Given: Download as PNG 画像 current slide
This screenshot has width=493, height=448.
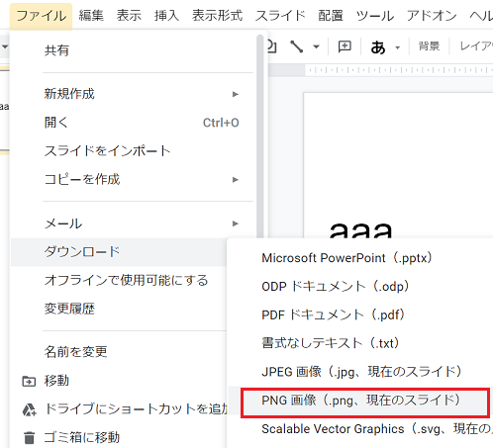Looking at the screenshot, I should pos(360,401).
